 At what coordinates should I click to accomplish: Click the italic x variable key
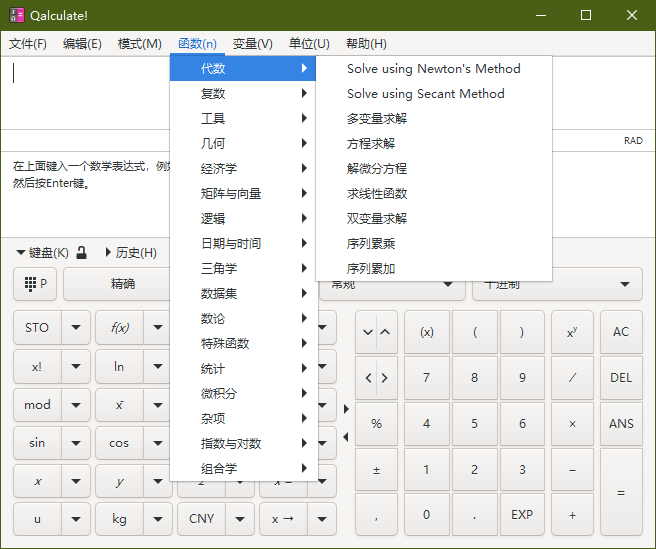coord(37,481)
